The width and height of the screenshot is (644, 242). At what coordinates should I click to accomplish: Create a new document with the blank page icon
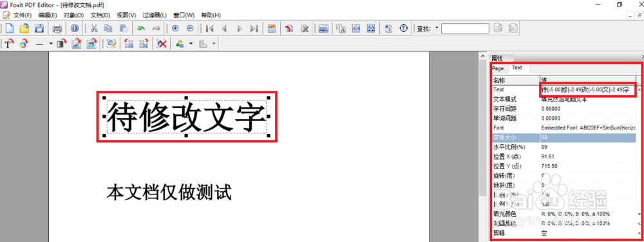pos(9,28)
